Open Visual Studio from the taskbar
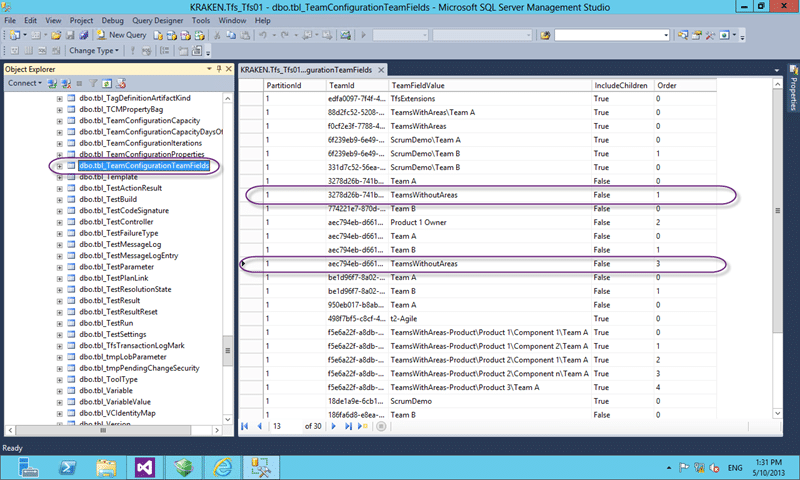 click(x=144, y=467)
